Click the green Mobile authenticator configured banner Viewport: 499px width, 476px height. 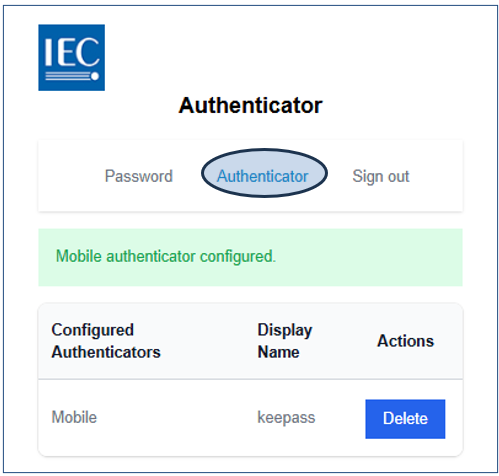click(x=250, y=257)
